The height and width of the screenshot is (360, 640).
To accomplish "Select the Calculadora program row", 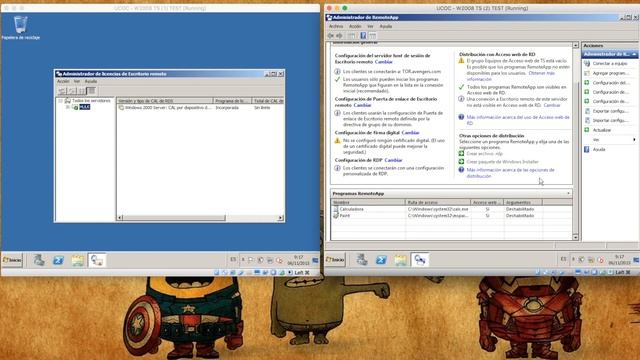I will click(x=451, y=209).
